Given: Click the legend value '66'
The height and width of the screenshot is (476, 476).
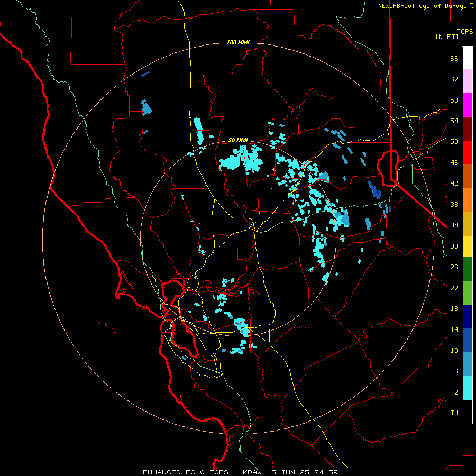Looking at the screenshot, I should pyautogui.click(x=454, y=58).
